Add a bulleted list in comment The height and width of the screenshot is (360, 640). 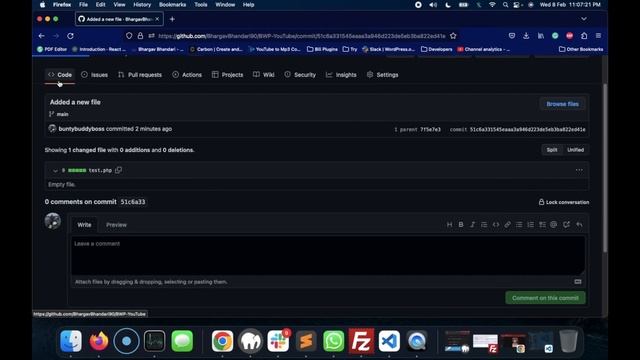pos(519,224)
